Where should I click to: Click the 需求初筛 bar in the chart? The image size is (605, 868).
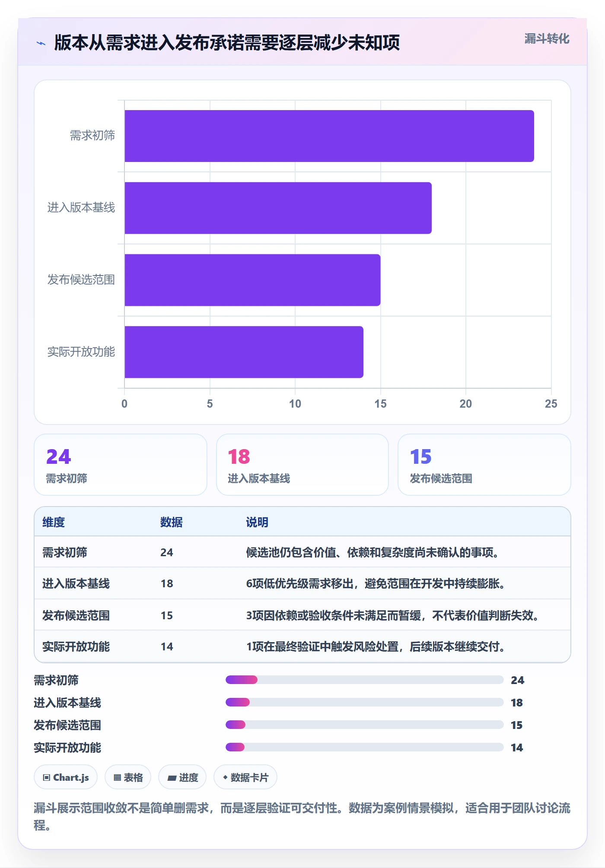click(329, 136)
